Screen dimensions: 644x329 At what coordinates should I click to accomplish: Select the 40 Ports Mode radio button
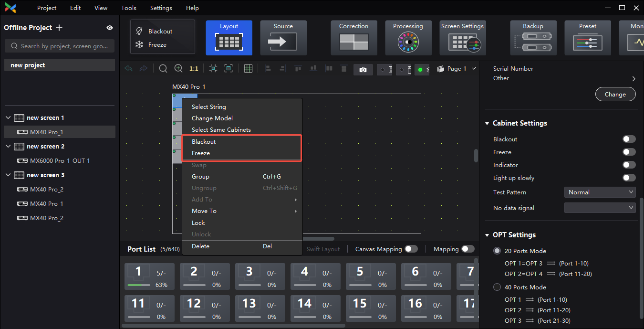(x=497, y=287)
